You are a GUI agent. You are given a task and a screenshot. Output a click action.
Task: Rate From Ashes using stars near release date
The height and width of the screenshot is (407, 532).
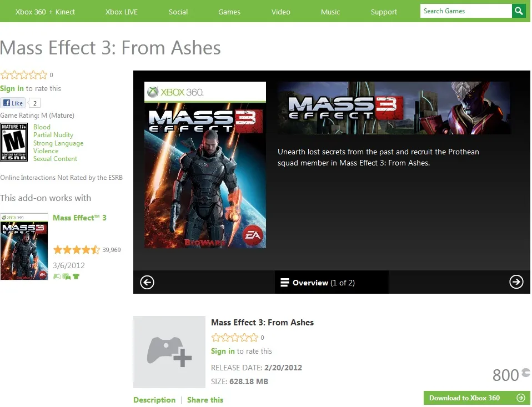pos(235,338)
